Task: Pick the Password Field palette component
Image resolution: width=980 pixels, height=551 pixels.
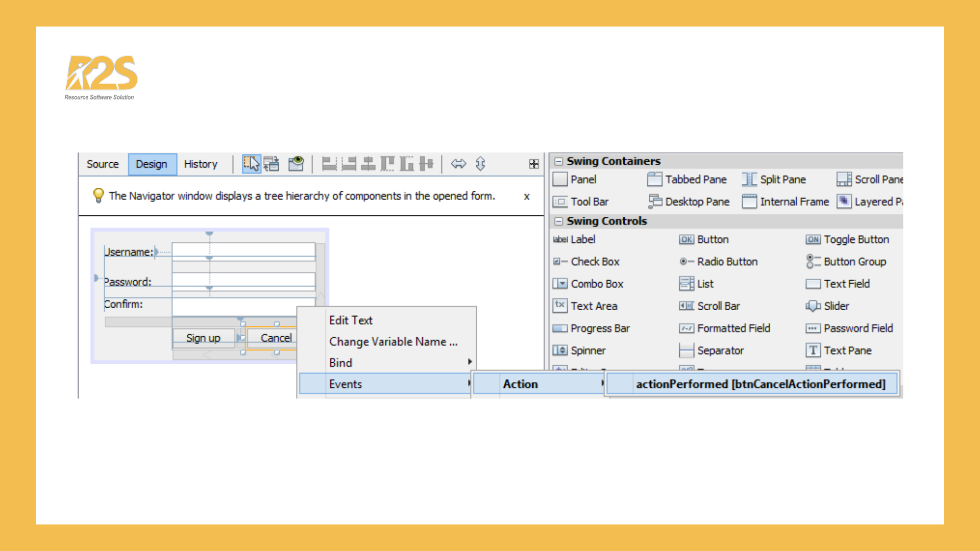Action: point(858,329)
